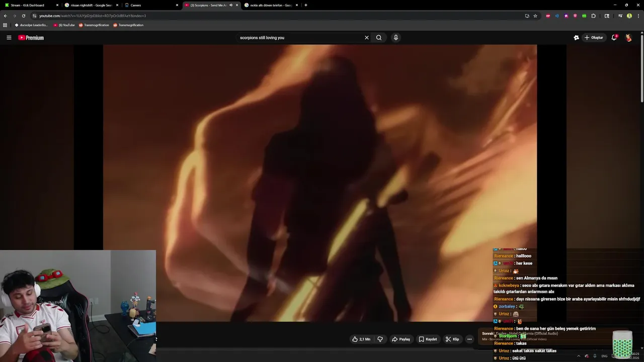Share the video with Paylaş
Image resolution: width=644 pixels, height=362 pixels.
[x=401, y=339]
